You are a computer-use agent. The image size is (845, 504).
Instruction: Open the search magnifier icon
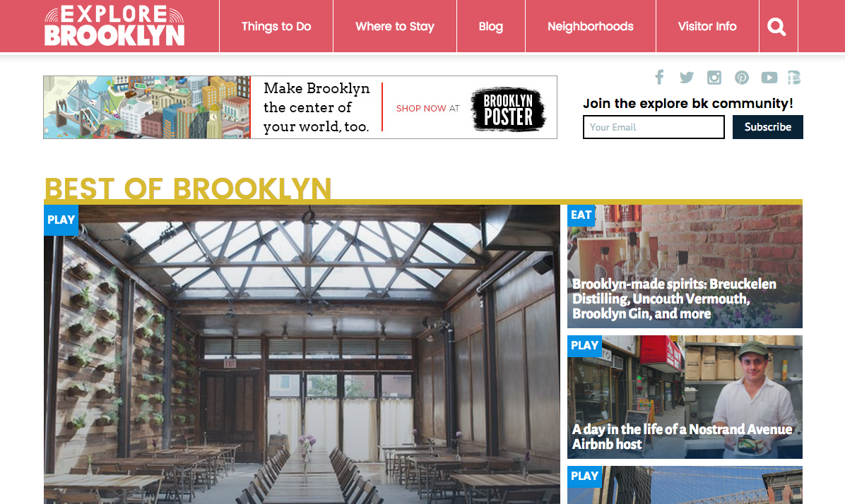[776, 26]
